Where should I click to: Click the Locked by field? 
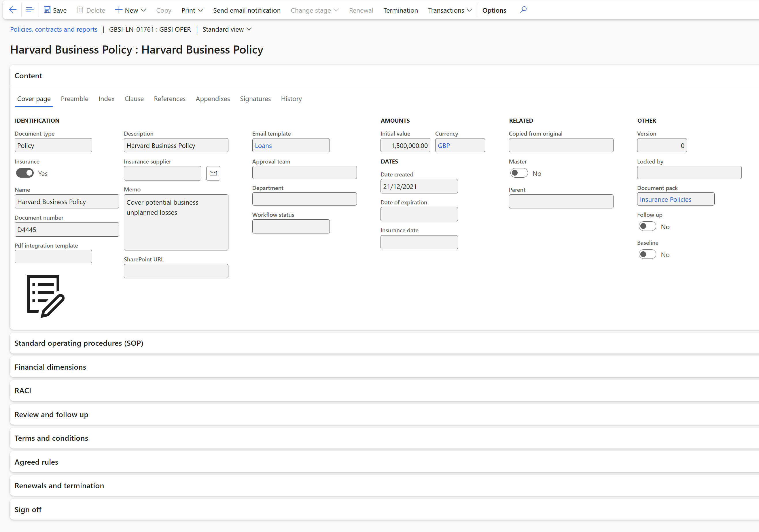coord(689,172)
